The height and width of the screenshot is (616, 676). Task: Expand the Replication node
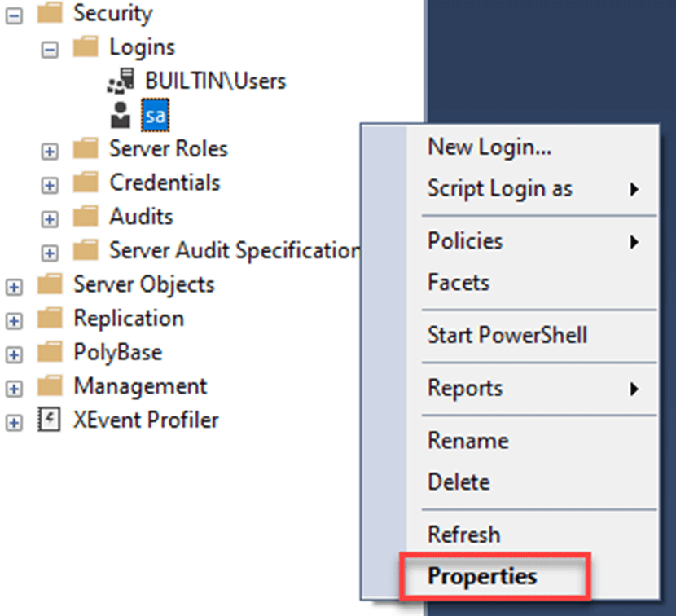pyautogui.click(x=12, y=318)
